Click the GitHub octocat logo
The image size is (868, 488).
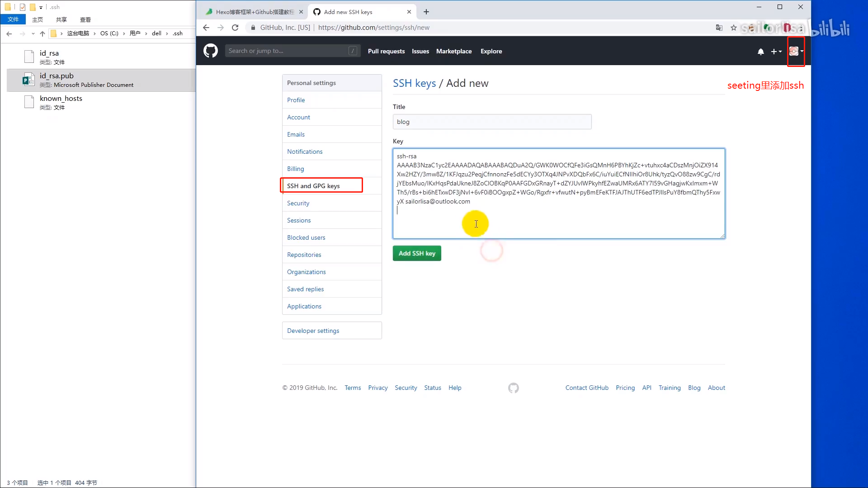point(210,51)
